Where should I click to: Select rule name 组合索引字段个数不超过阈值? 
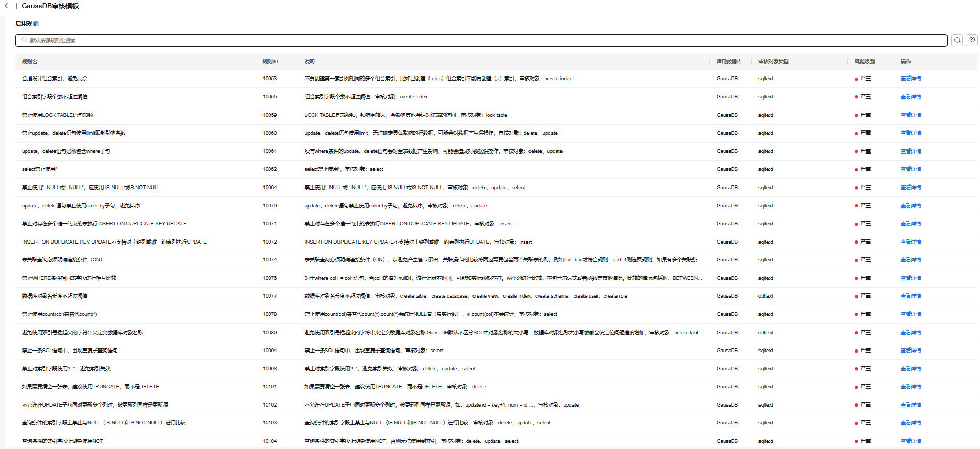pyautogui.click(x=55, y=97)
